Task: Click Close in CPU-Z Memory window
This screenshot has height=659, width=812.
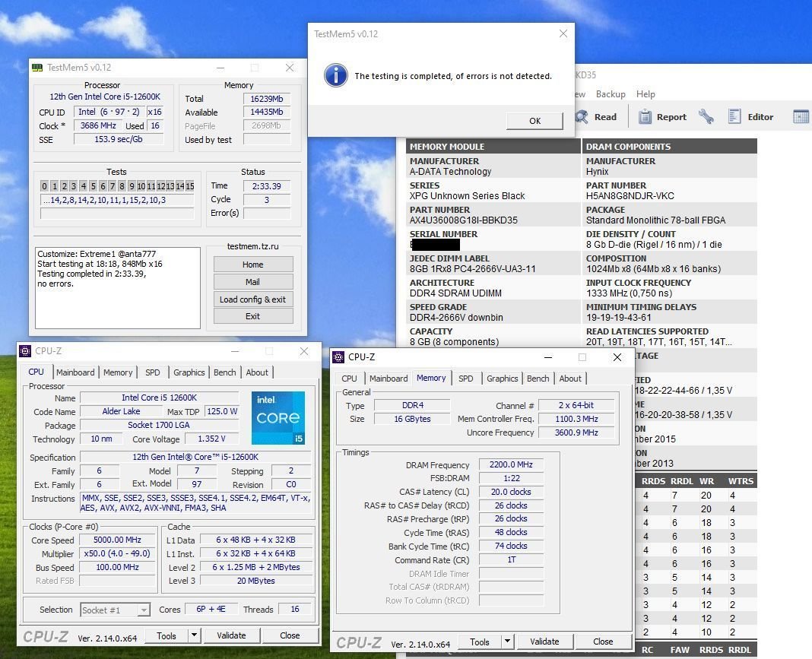Action: click(x=603, y=642)
